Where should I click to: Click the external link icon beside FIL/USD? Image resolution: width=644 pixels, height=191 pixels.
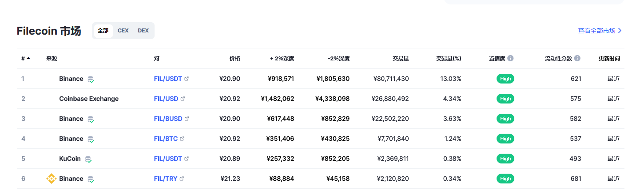(x=183, y=99)
